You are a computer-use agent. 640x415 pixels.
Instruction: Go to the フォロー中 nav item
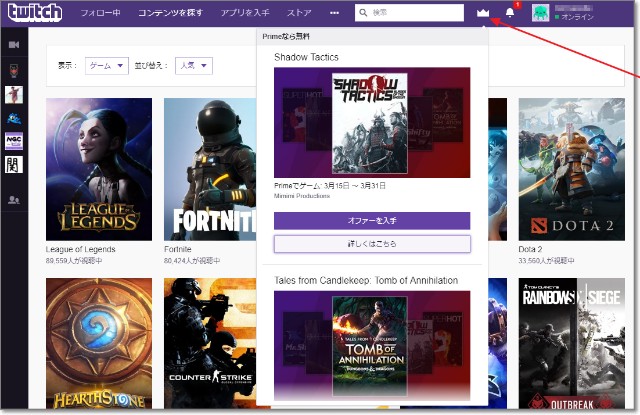(x=100, y=14)
